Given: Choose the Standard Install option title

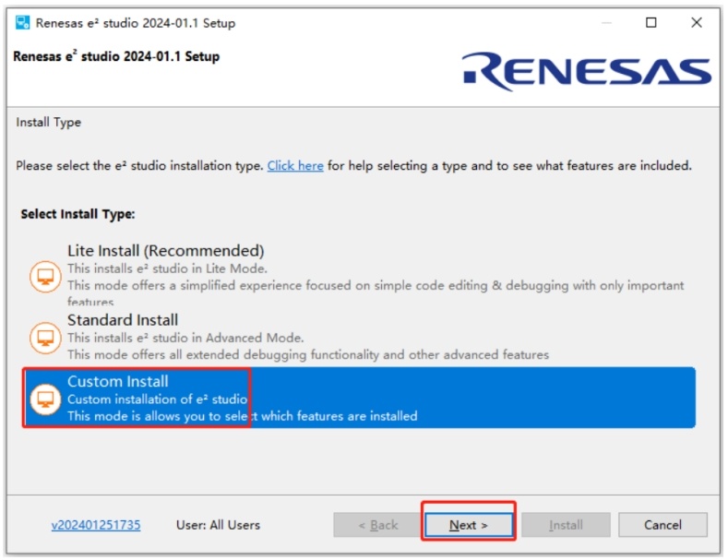Looking at the screenshot, I should point(123,320).
